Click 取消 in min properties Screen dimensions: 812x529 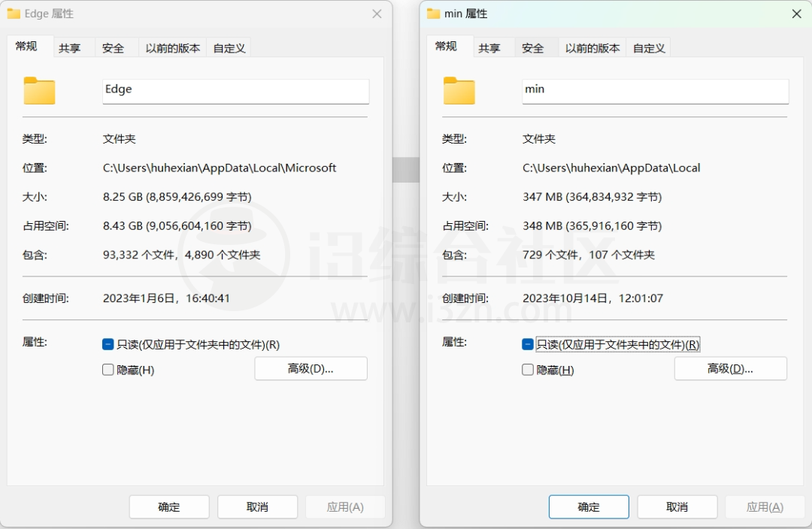point(677,506)
